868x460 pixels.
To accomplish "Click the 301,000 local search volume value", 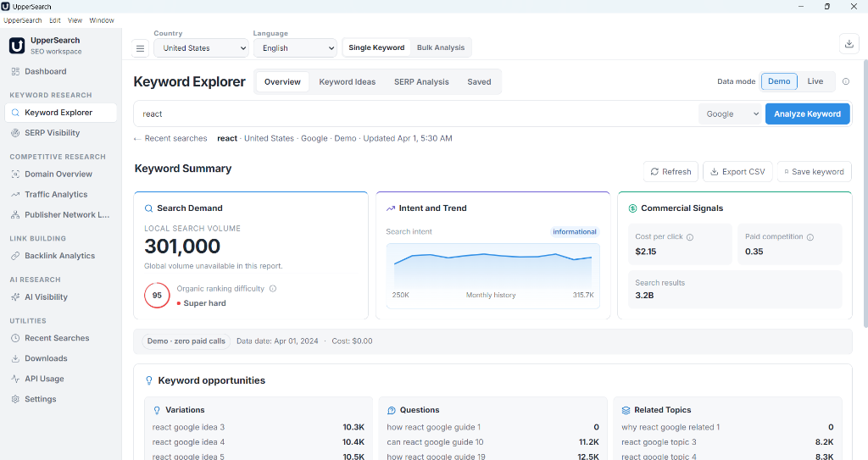I will click(x=183, y=247).
